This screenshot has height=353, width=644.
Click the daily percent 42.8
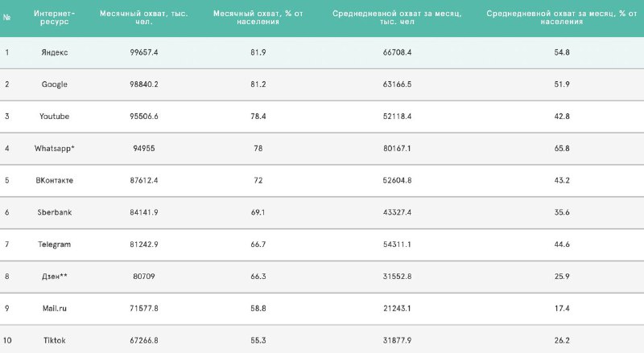(561, 116)
